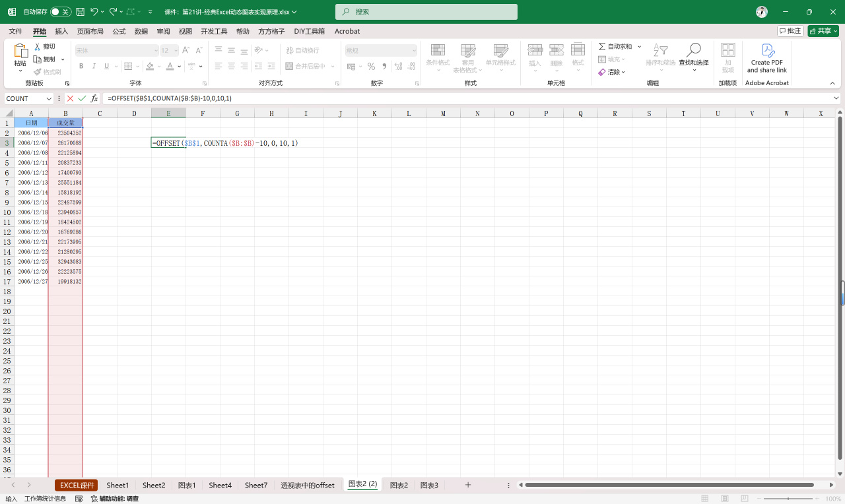Click the horizontal scrollbar at the bottom
This screenshot has width=845, height=504.
pyautogui.click(x=669, y=485)
